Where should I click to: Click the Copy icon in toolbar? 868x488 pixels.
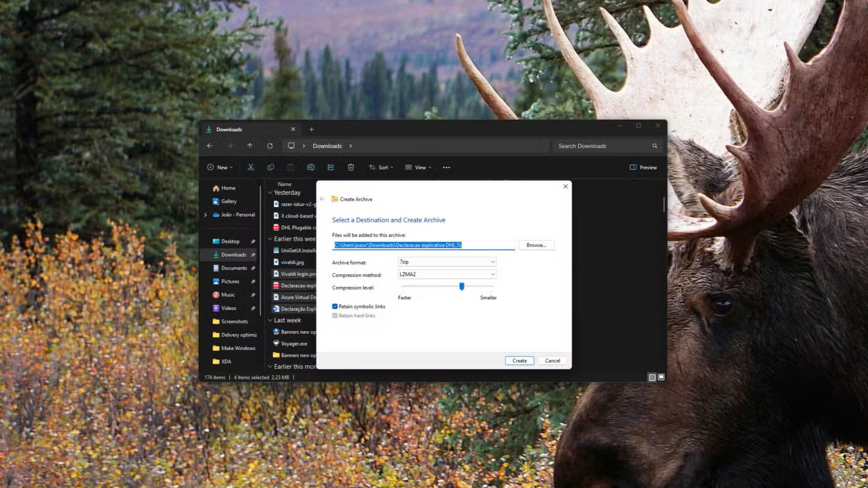tap(271, 167)
